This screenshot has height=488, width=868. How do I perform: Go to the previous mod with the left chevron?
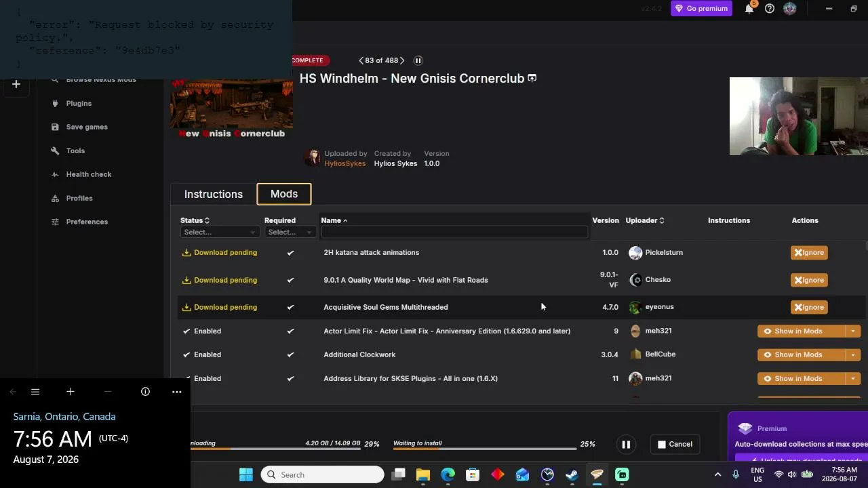click(361, 60)
